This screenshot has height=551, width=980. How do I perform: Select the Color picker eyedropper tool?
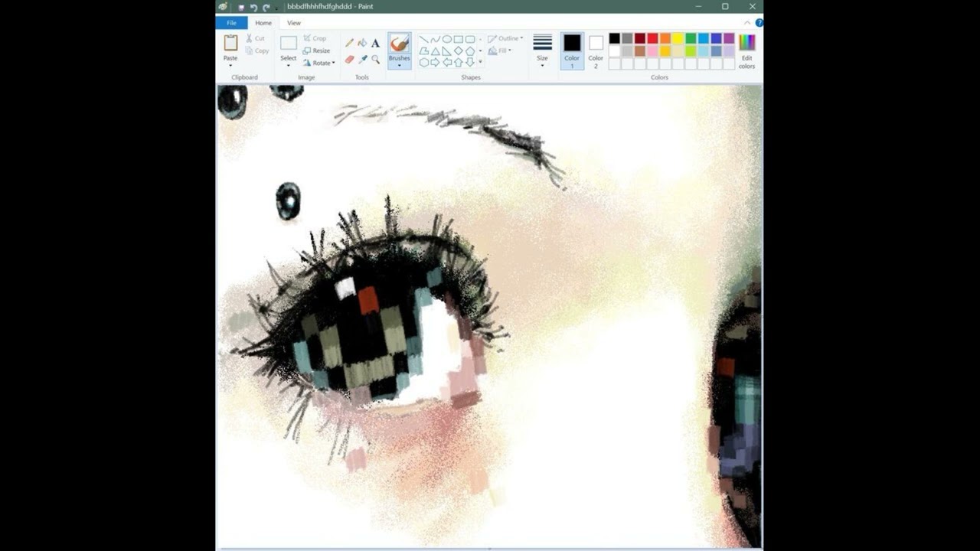point(363,59)
